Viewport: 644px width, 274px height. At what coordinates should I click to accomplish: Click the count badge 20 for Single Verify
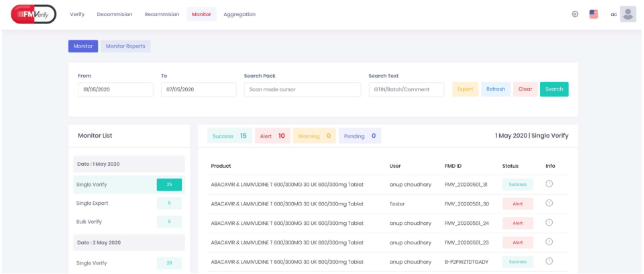(x=169, y=263)
